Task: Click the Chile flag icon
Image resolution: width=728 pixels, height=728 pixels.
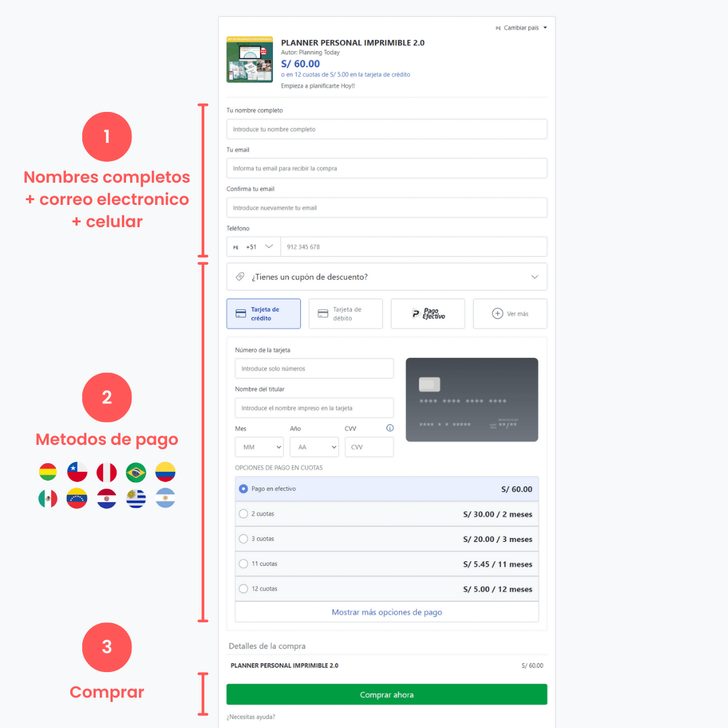Action: point(77,473)
